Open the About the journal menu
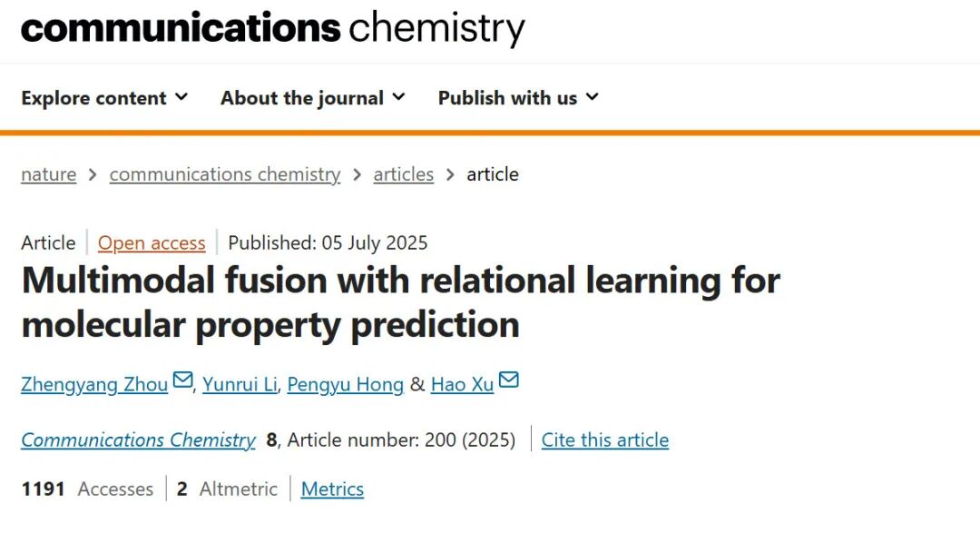Image resolution: width=980 pixels, height=552 pixels. (313, 97)
